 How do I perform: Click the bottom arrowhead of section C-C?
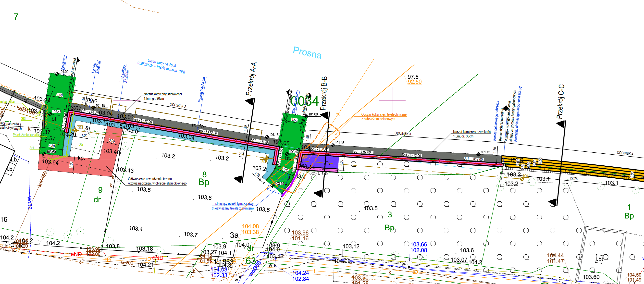click(553, 202)
